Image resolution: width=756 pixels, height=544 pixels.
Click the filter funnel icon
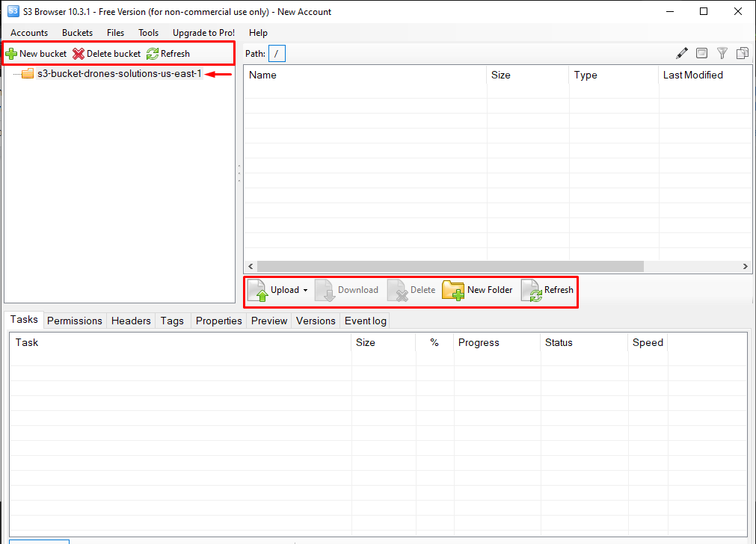click(722, 53)
